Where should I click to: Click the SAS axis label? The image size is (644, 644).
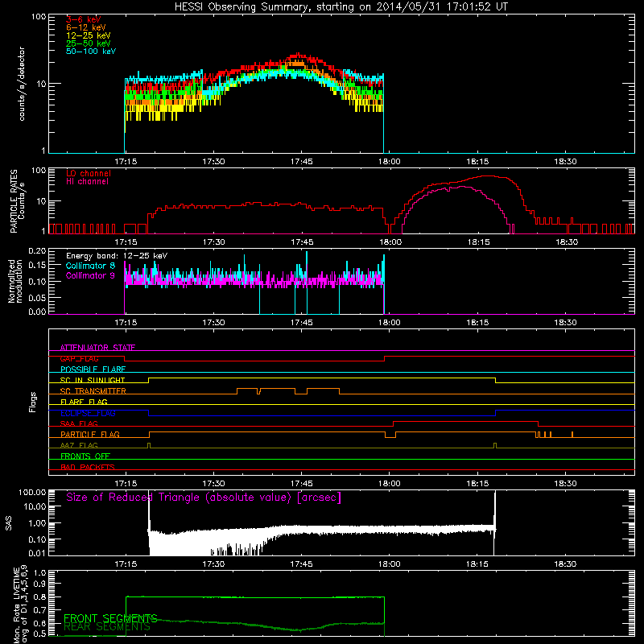(x=9, y=523)
